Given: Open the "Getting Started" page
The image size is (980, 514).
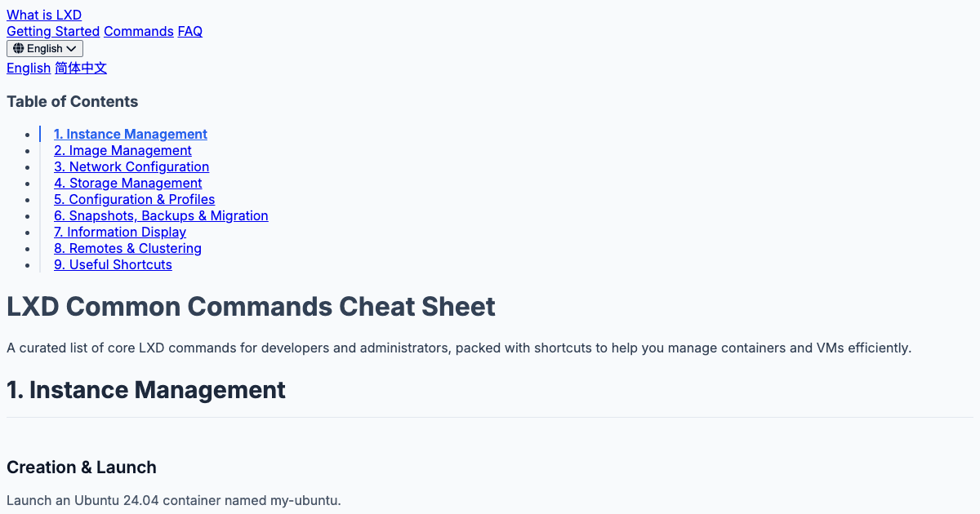Looking at the screenshot, I should point(52,31).
